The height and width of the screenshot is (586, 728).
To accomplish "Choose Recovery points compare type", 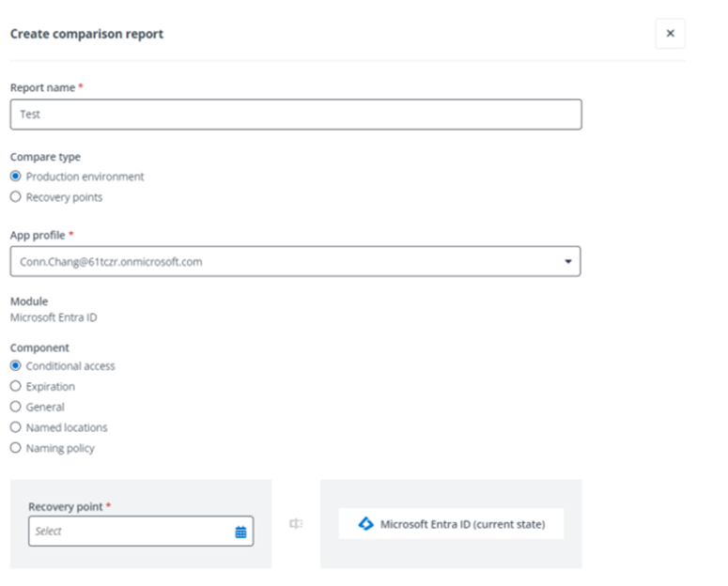I will [15, 197].
